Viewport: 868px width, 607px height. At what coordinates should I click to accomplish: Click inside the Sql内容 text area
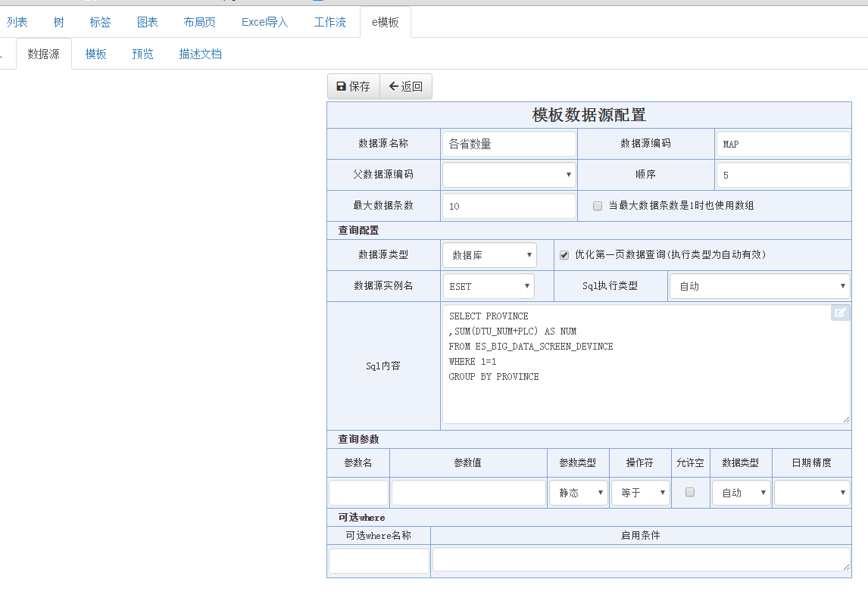646,364
